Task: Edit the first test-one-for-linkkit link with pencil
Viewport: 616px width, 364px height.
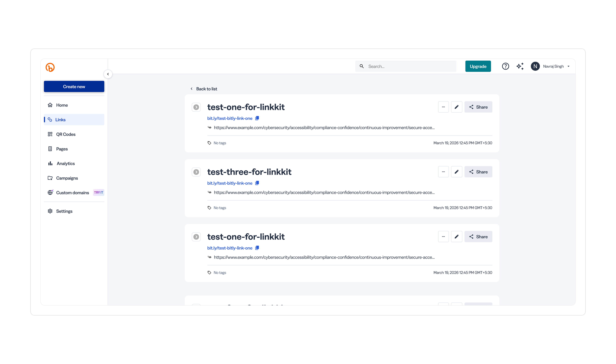Action: (456, 107)
